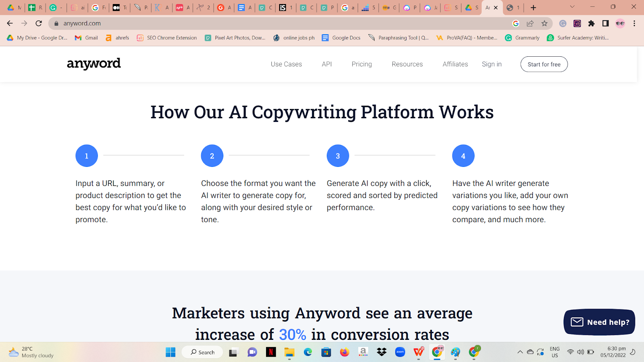Screen dimensions: 644x362
Task: Open the My Drive bookmark
Action: (x=37, y=38)
